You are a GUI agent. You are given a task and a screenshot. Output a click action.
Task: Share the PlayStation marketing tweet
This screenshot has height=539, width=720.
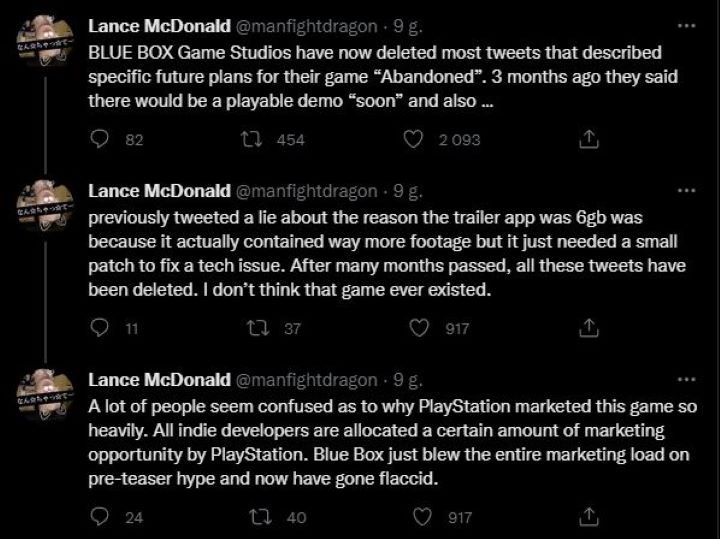click(x=590, y=517)
